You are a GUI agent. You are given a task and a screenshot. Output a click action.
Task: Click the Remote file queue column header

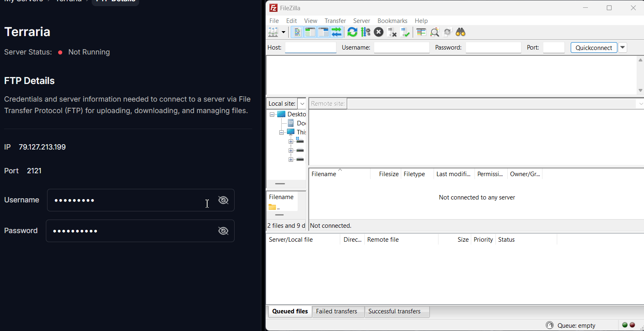point(401,240)
